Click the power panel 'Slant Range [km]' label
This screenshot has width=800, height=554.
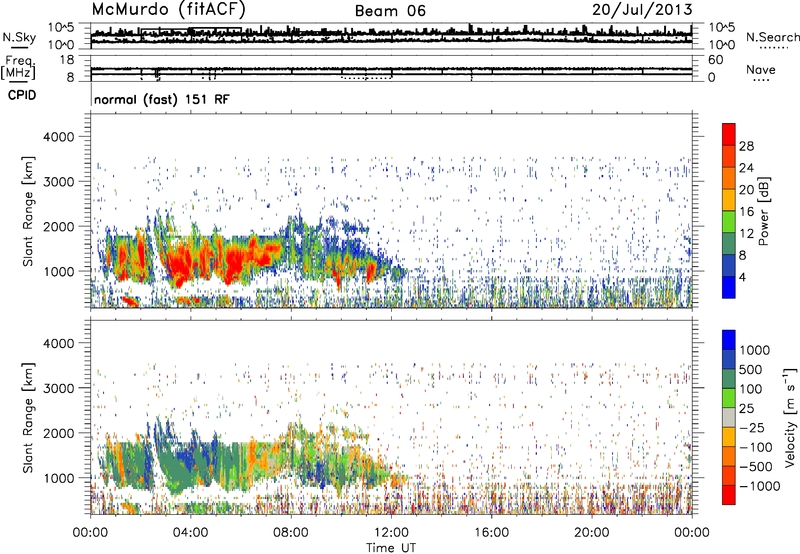(x=28, y=211)
